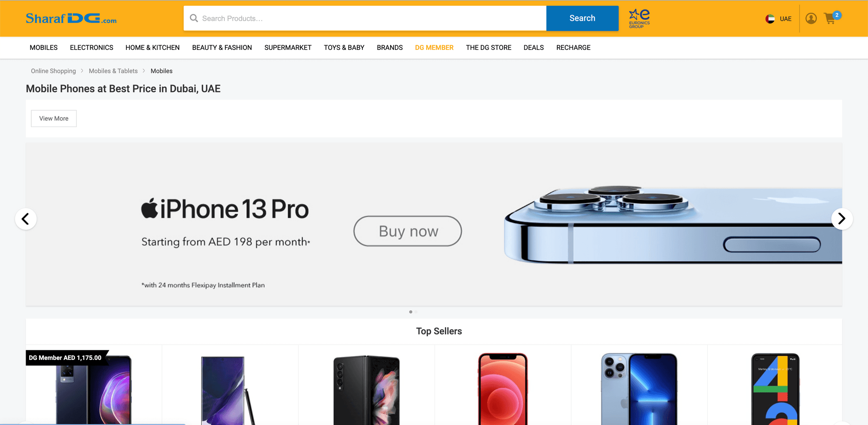
Task: Expand the Home & Kitchen category
Action: [152, 48]
